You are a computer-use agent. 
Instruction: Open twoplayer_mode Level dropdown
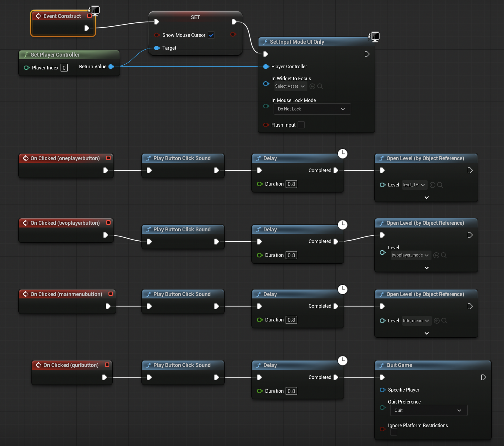click(x=411, y=255)
